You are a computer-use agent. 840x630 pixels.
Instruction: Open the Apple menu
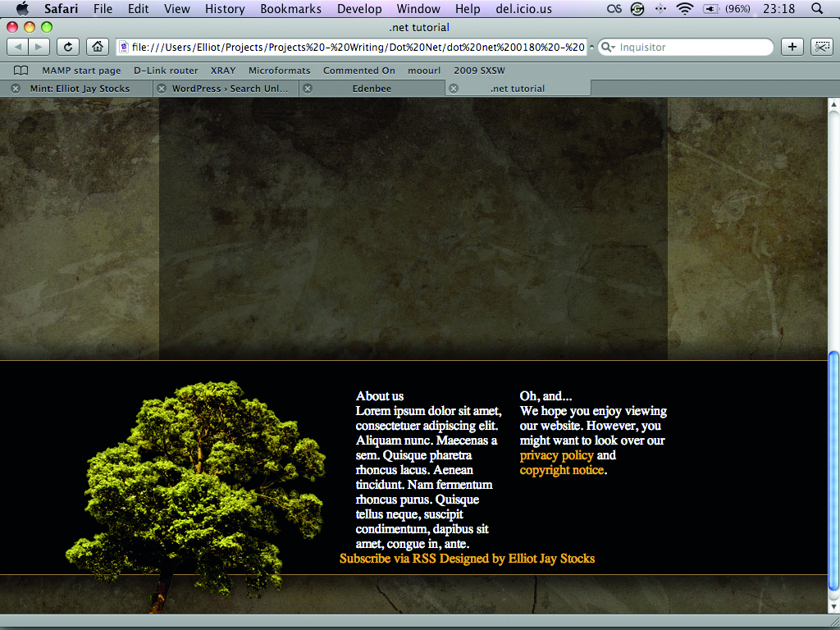coord(22,8)
